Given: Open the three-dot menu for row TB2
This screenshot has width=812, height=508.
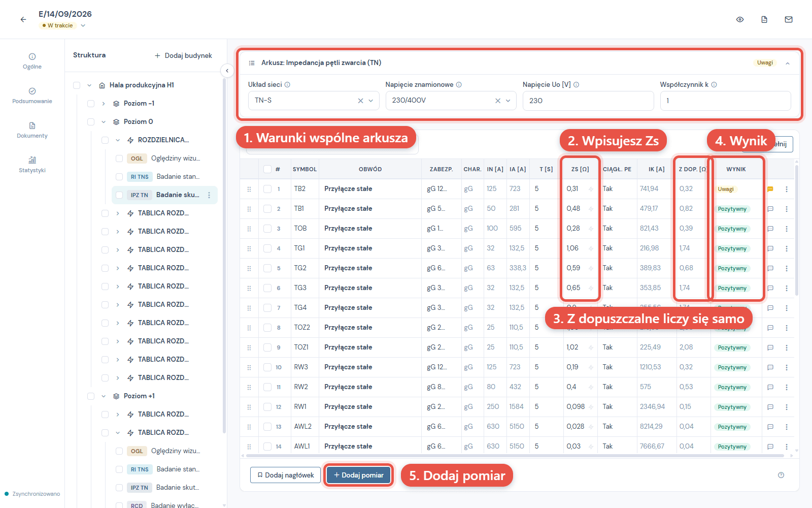Looking at the screenshot, I should coord(787,189).
